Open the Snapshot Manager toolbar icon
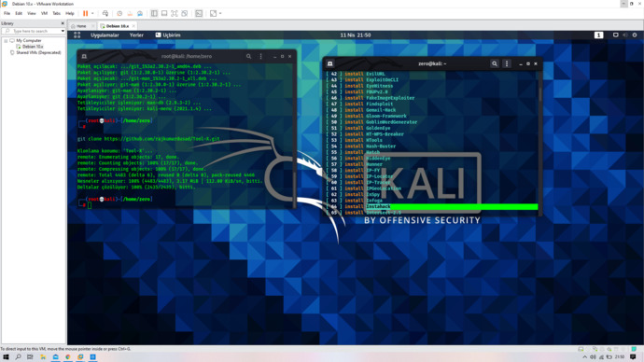 [x=140, y=14]
